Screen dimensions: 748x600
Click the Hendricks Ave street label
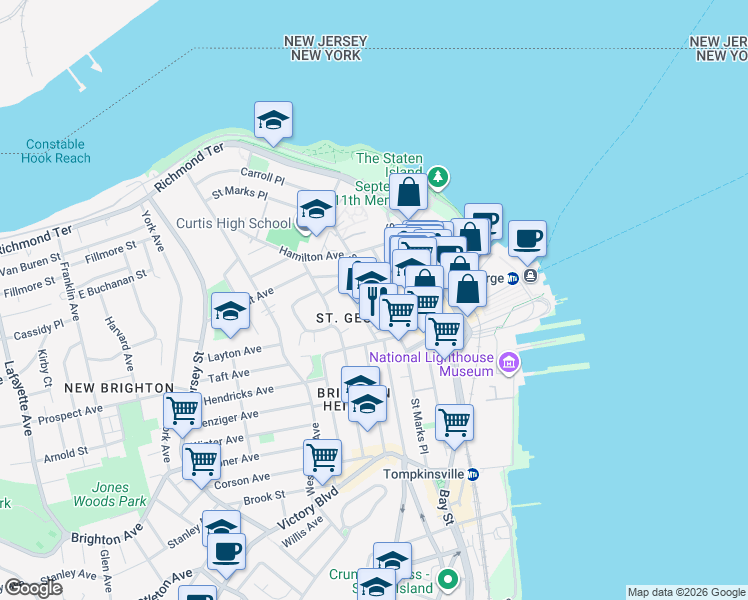[x=239, y=395]
